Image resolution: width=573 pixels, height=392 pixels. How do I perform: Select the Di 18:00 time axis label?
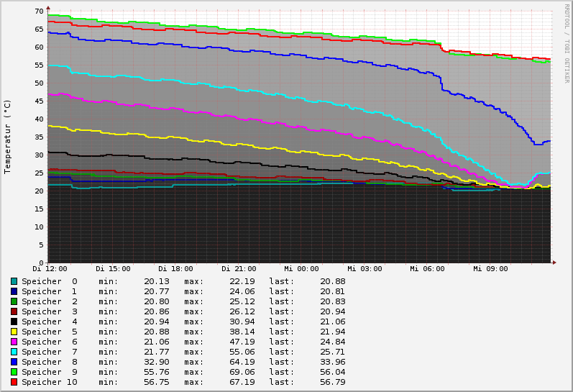175,269
